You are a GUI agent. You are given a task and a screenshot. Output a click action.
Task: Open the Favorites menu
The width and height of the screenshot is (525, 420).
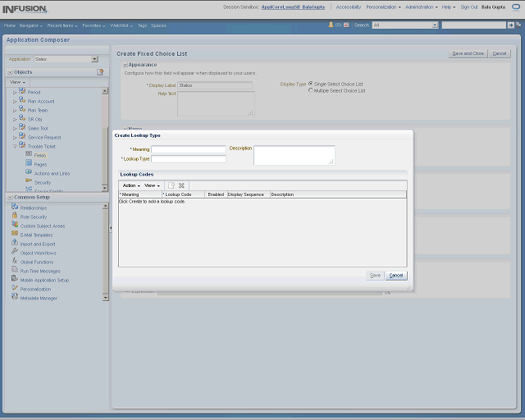coord(94,25)
